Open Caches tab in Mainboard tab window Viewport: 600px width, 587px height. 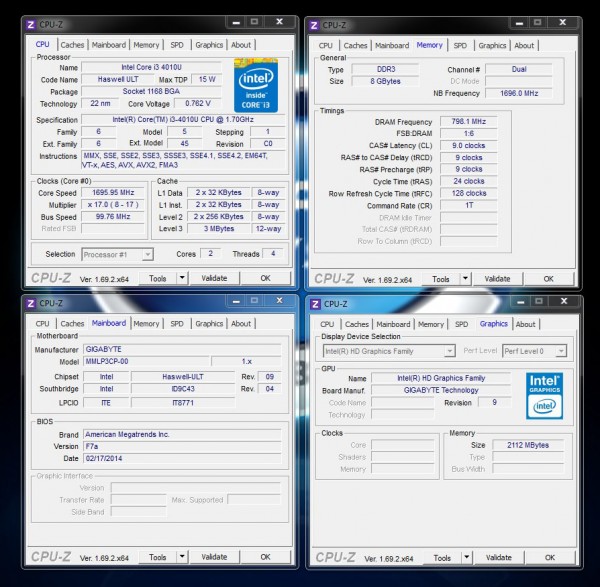point(72,324)
